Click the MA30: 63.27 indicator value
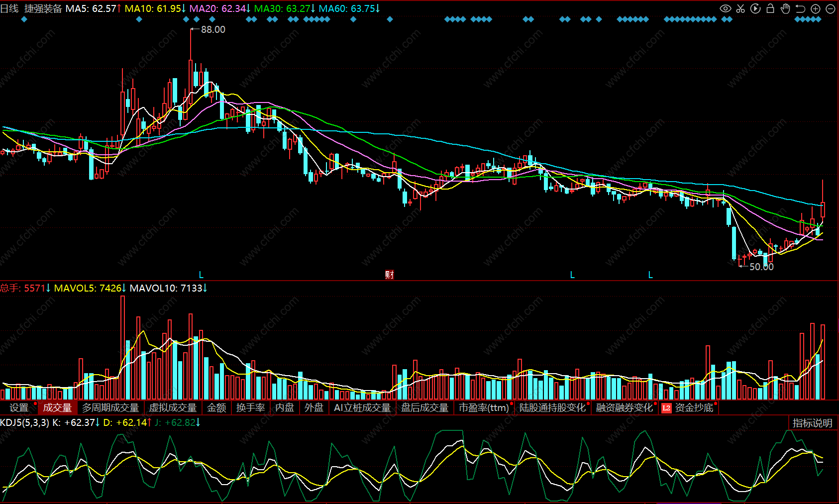 pos(285,8)
